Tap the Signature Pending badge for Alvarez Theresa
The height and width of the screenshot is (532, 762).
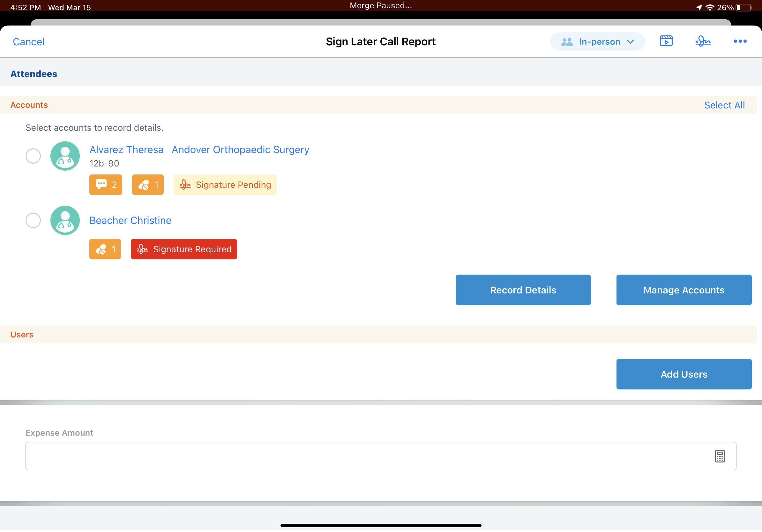coord(225,185)
